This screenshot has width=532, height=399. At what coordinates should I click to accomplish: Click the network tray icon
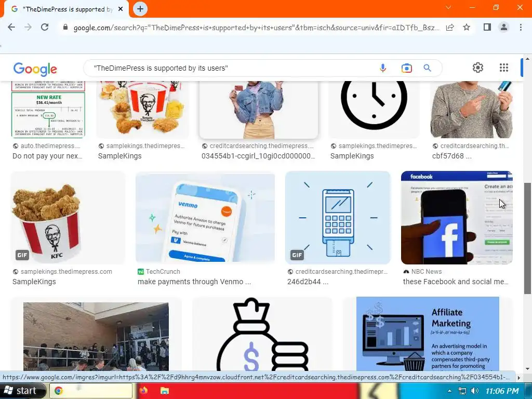462,391
